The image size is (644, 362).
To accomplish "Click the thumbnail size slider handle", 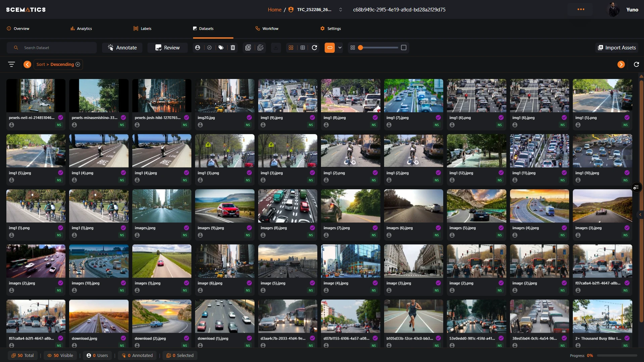I will point(360,48).
